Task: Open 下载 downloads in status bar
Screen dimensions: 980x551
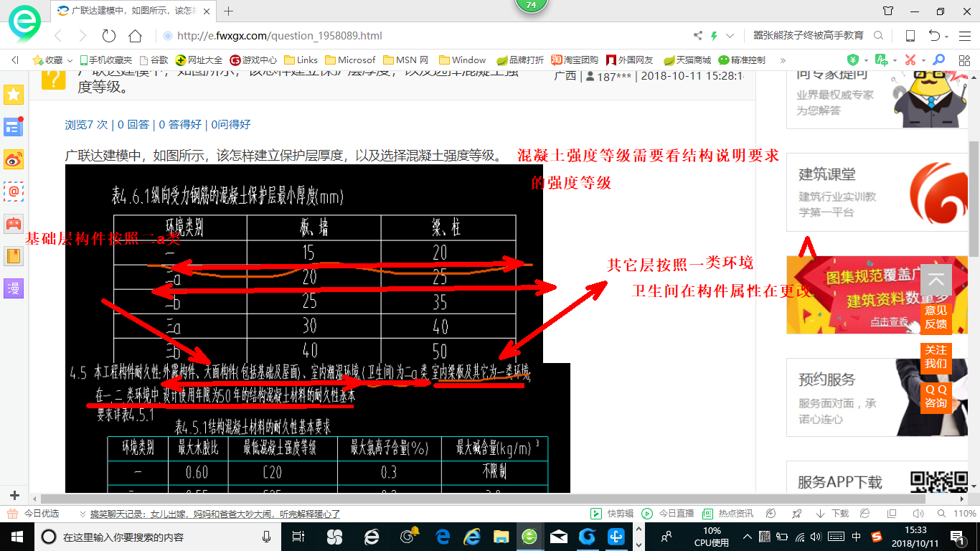Action: point(832,514)
